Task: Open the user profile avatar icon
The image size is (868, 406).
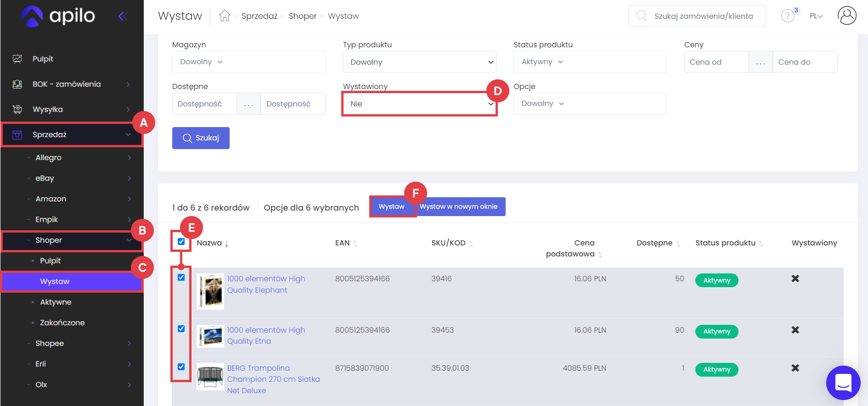Action: click(x=846, y=16)
